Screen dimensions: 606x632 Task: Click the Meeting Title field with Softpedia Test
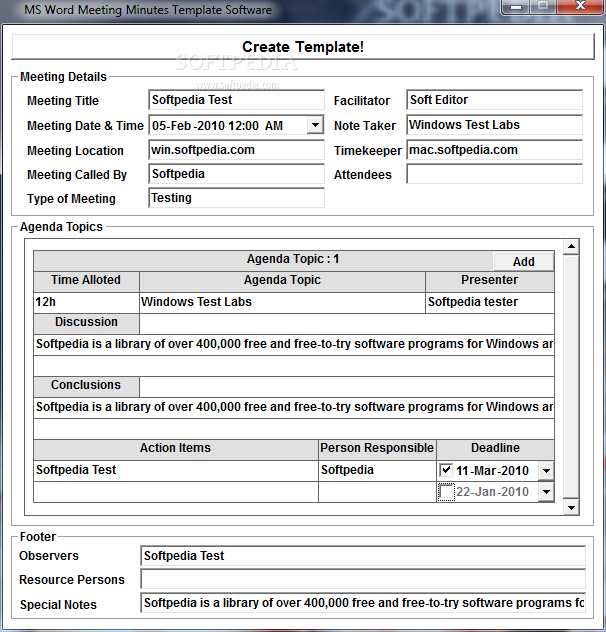(236, 100)
